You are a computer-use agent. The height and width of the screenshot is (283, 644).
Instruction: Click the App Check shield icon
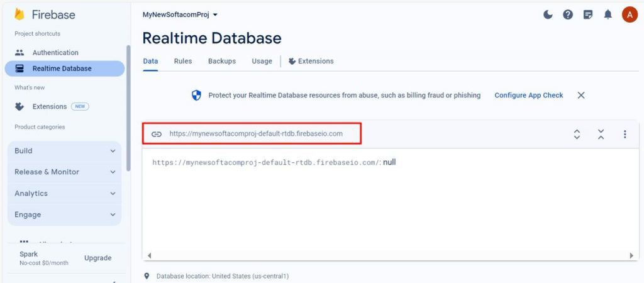[197, 96]
